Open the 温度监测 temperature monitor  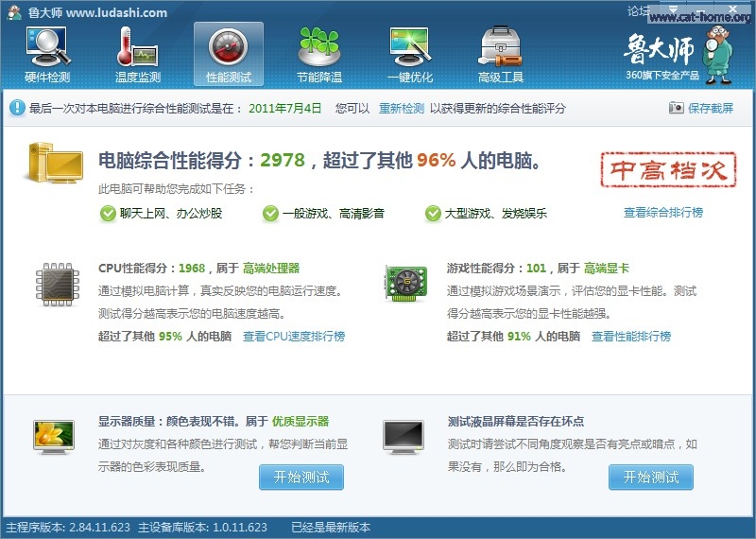click(138, 55)
